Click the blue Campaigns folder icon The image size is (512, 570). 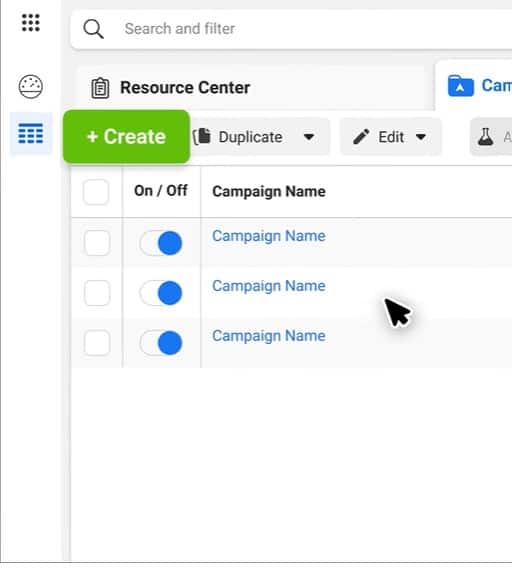click(460, 86)
